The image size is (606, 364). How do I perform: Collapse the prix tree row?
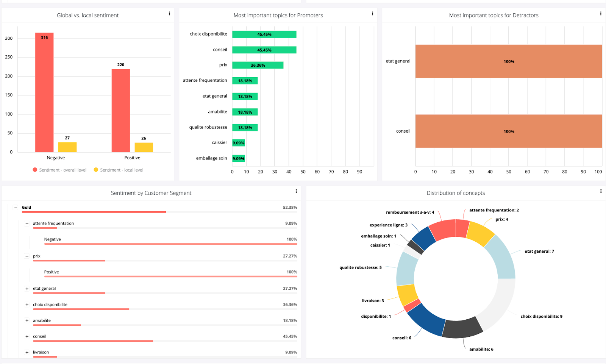[x=27, y=256]
